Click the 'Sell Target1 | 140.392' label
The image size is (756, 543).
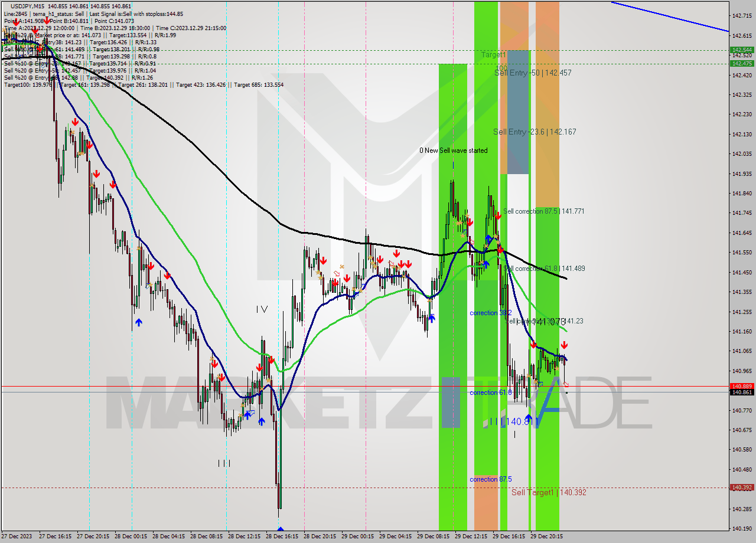tap(549, 492)
